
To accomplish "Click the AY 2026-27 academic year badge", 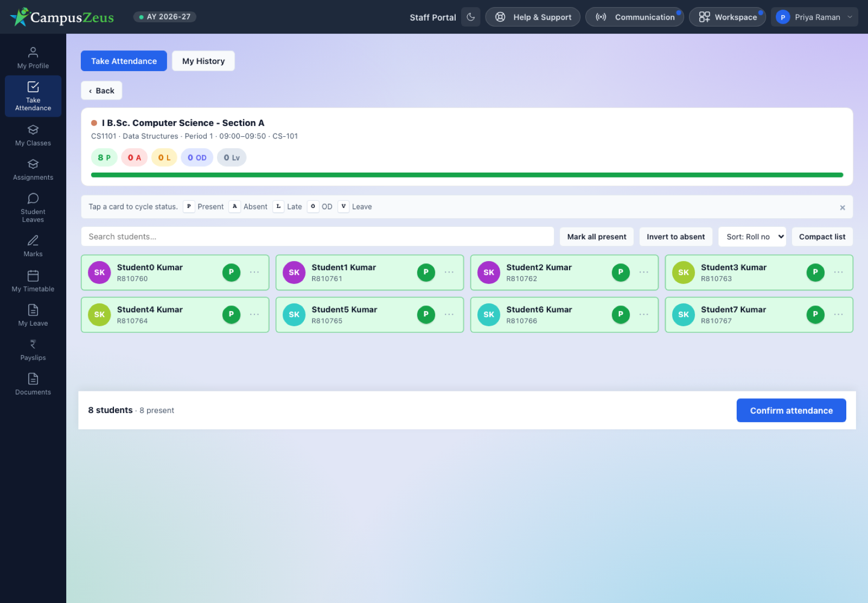I will 165,17.
